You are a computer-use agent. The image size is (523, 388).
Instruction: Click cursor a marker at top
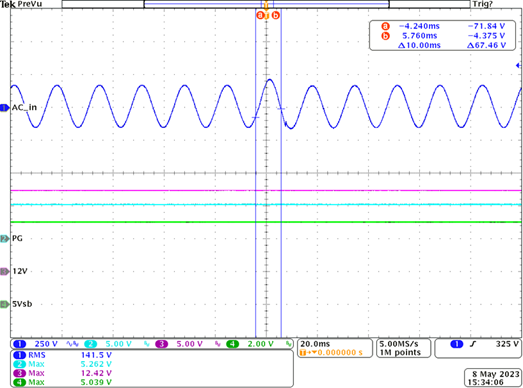click(260, 15)
